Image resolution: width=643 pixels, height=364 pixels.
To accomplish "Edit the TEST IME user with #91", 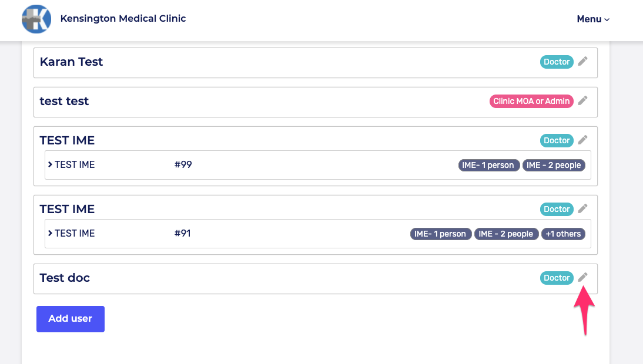I will coord(582,208).
